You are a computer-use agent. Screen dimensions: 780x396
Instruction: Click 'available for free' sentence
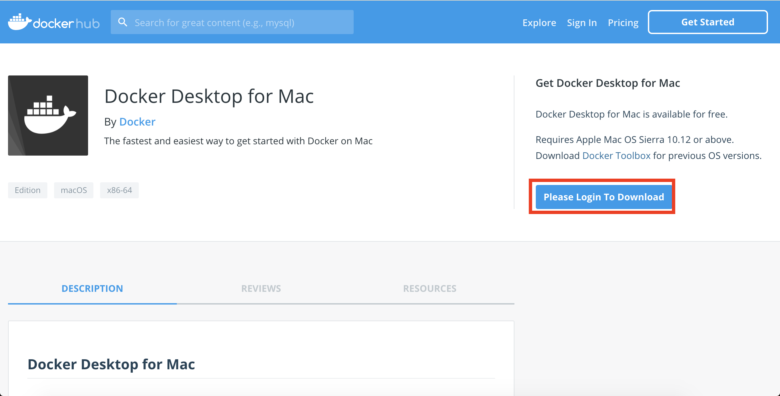(631, 114)
